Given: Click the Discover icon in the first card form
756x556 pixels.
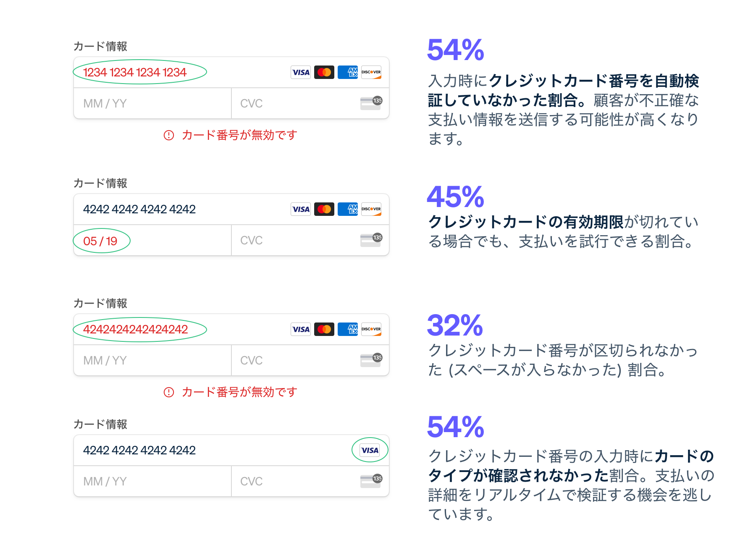Looking at the screenshot, I should pyautogui.click(x=370, y=72).
